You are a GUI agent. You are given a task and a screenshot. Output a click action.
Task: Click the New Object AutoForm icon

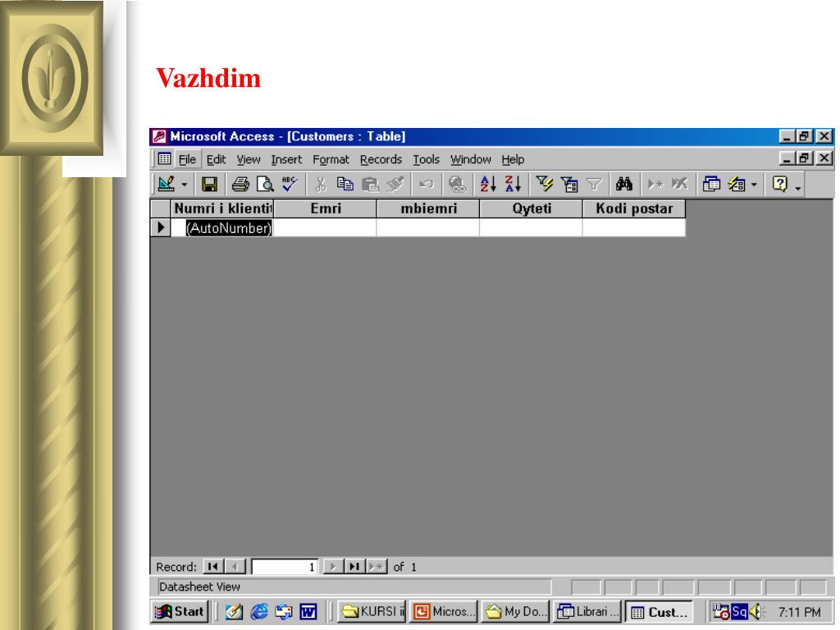coord(737,185)
